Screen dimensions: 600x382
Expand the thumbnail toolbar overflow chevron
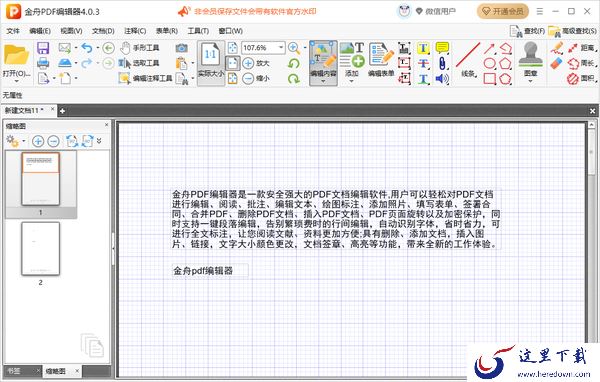tap(99, 141)
